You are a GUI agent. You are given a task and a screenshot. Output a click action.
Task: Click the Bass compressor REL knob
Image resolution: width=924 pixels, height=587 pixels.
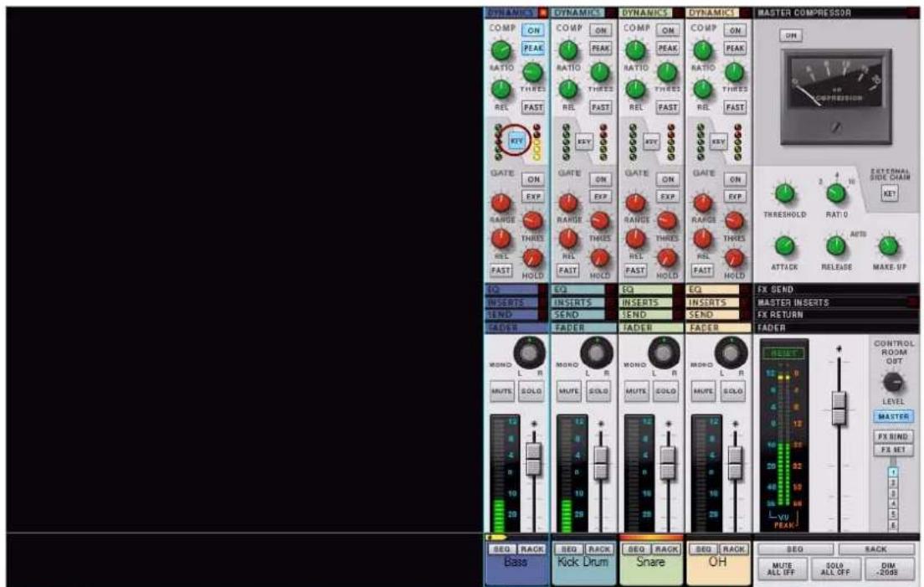coord(501,90)
